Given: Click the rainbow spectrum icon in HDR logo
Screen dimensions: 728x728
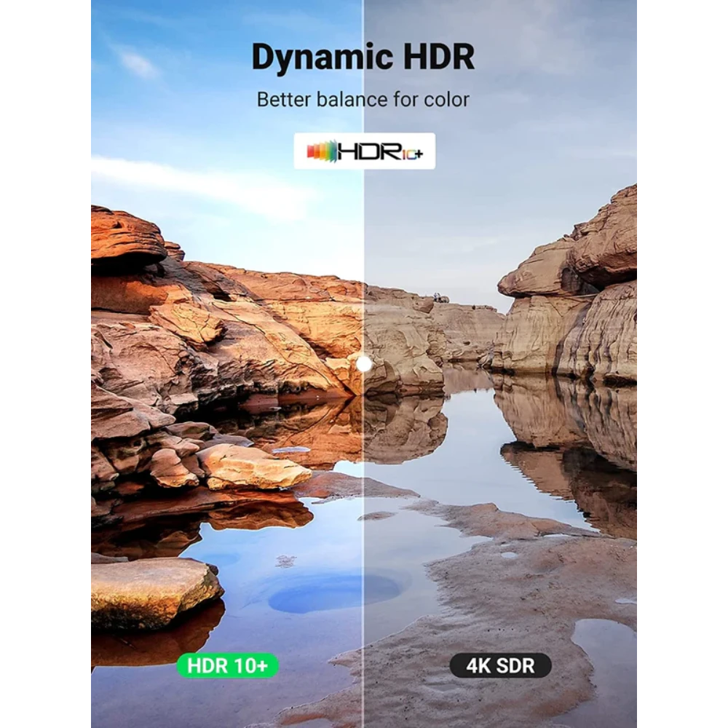Looking at the screenshot, I should coord(322,151).
